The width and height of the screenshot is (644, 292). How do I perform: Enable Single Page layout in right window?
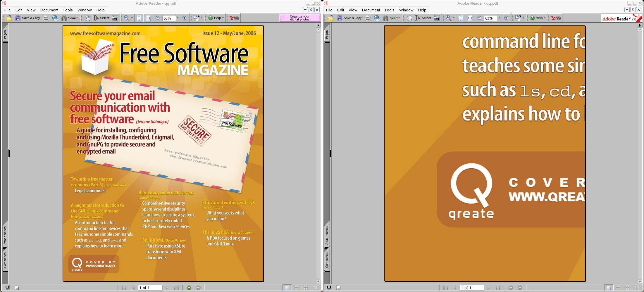[x=609, y=288]
